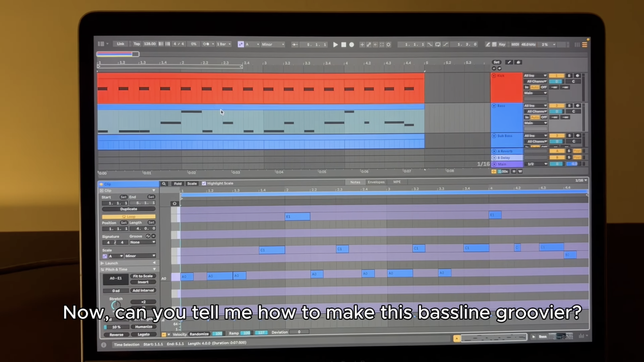This screenshot has width=644, height=362.
Task: Collapse the Pitch & Time section
Action: pyautogui.click(x=155, y=269)
